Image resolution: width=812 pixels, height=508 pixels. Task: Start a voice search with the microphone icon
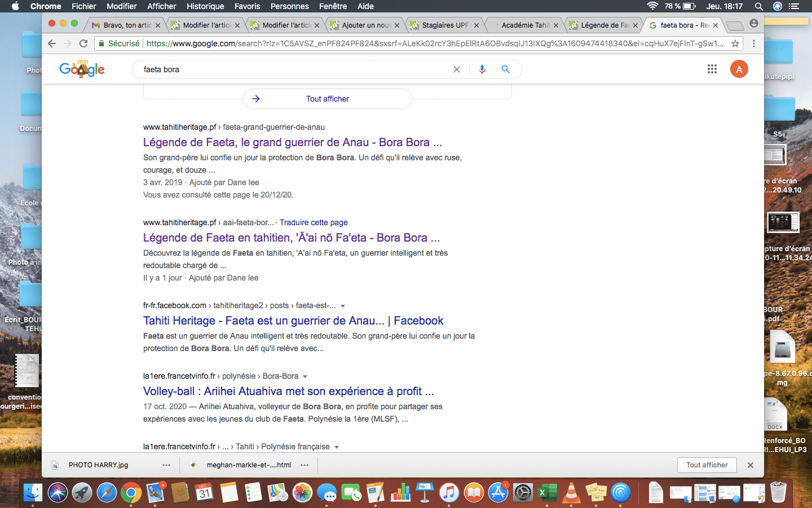click(482, 69)
